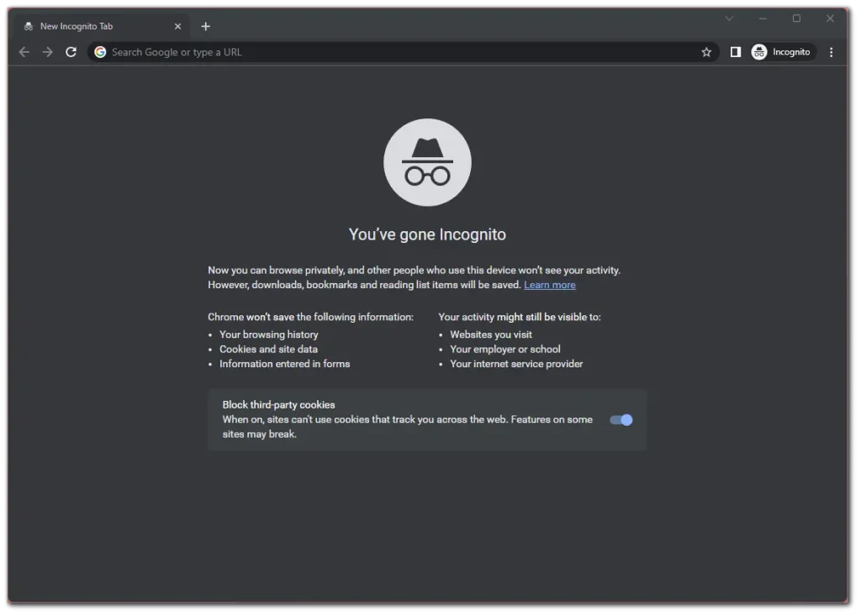Maximize the Chrome window

pos(796,18)
